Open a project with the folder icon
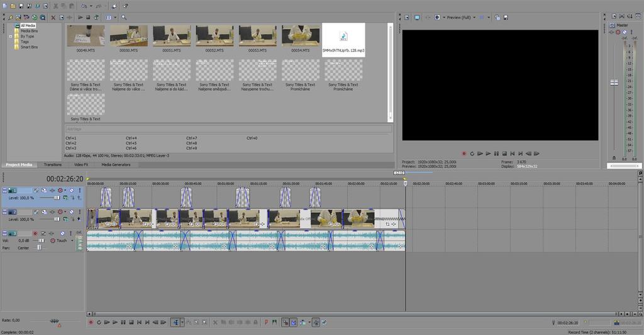 pyautogui.click(x=13, y=6)
